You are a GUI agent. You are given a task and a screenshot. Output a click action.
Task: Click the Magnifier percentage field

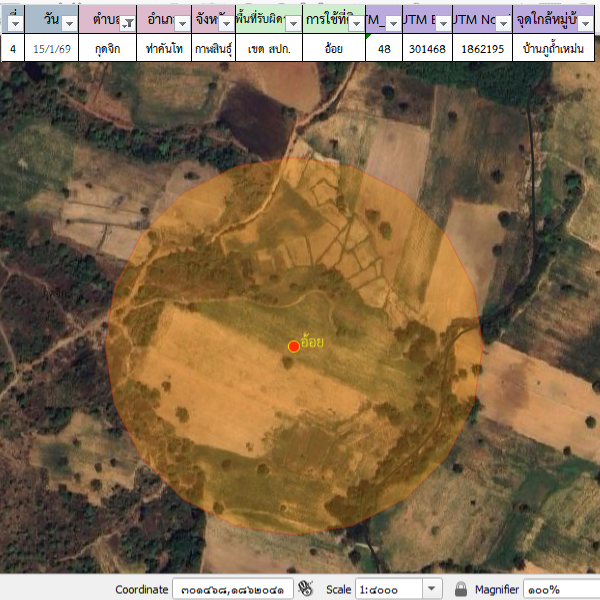pos(560,589)
